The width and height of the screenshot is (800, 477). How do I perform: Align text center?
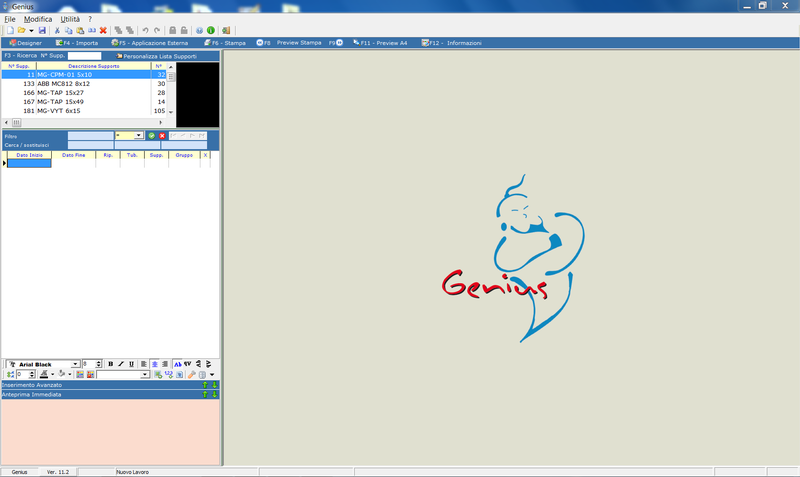tap(155, 364)
